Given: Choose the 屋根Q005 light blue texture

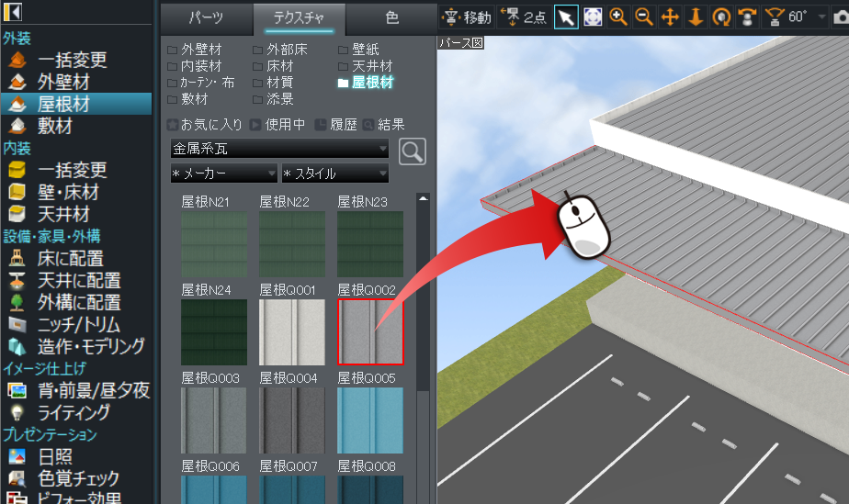Looking at the screenshot, I should click(370, 420).
